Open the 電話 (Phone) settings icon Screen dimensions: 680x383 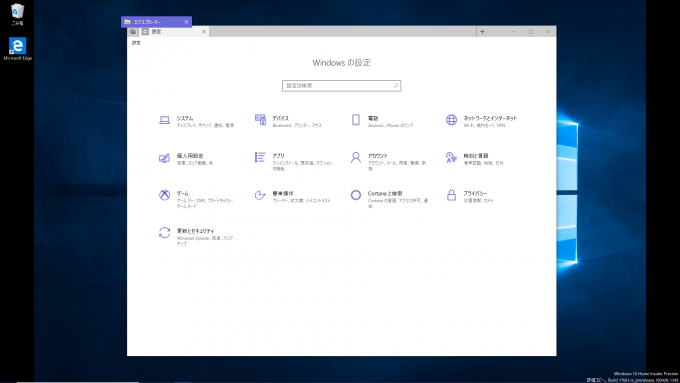pos(356,120)
